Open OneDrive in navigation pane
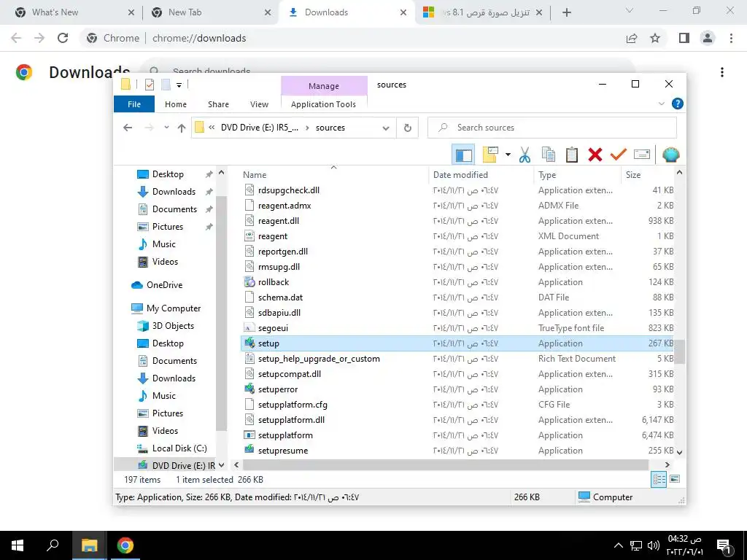 [x=157, y=285]
